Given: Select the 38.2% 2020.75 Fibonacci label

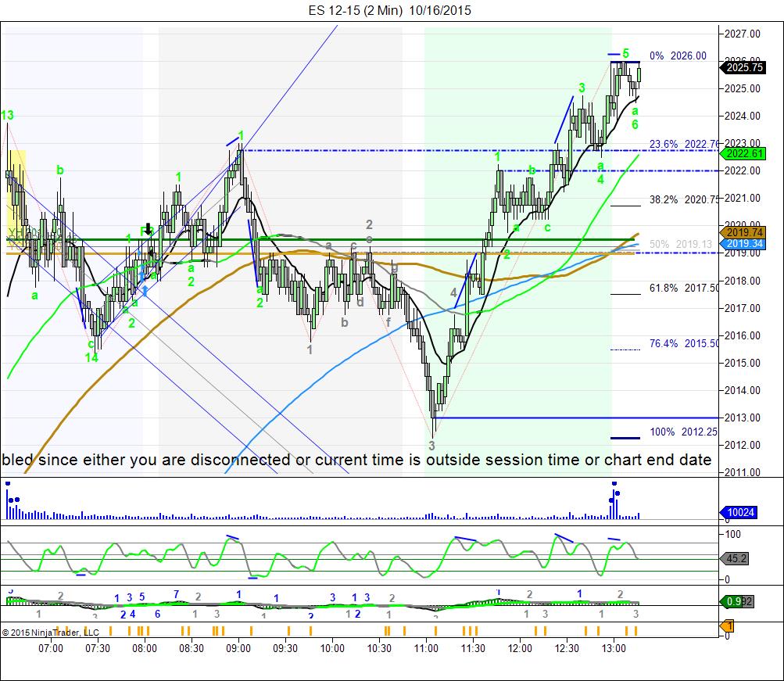Looking at the screenshot, I should (x=684, y=200).
